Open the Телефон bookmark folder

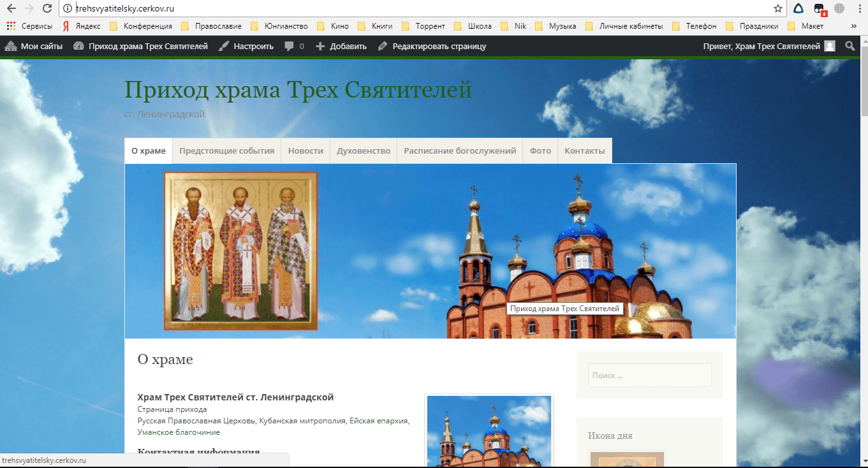coord(694,26)
